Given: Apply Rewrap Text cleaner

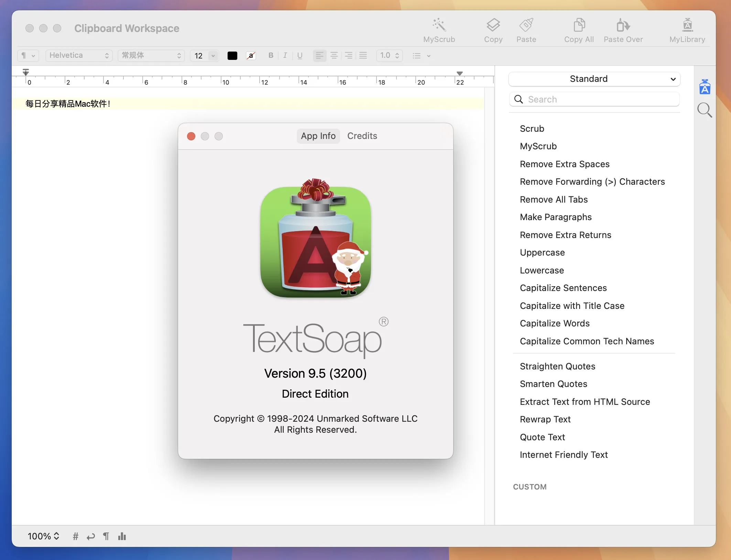Looking at the screenshot, I should (545, 419).
